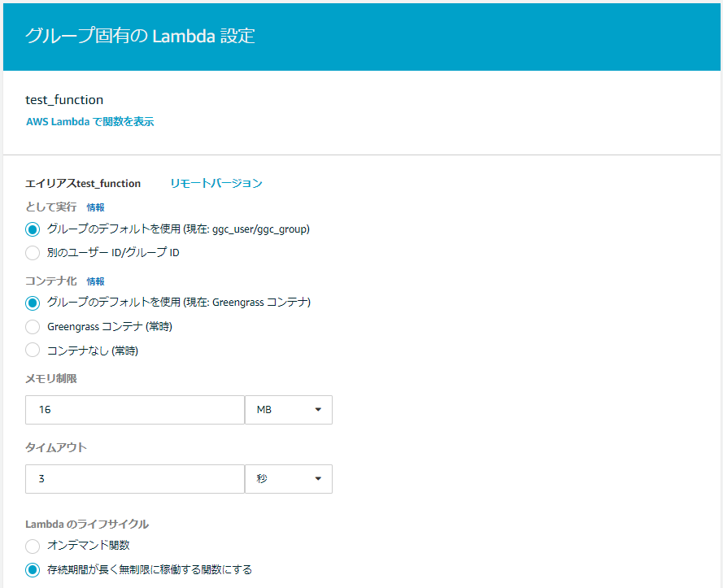Click the 'Lambda のライフサイクル' section label
Screen dimensions: 723x588
87,525
